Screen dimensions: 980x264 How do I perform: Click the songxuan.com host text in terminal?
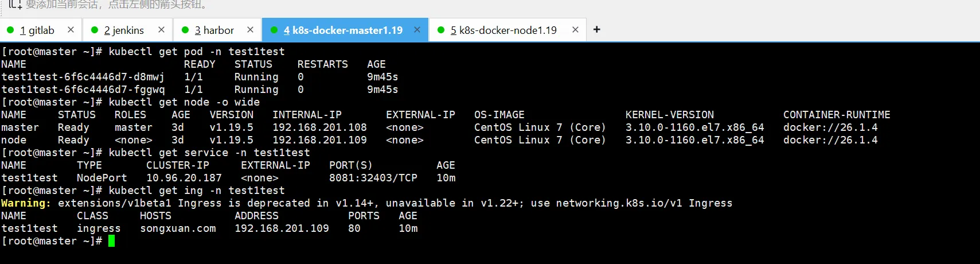[178, 228]
